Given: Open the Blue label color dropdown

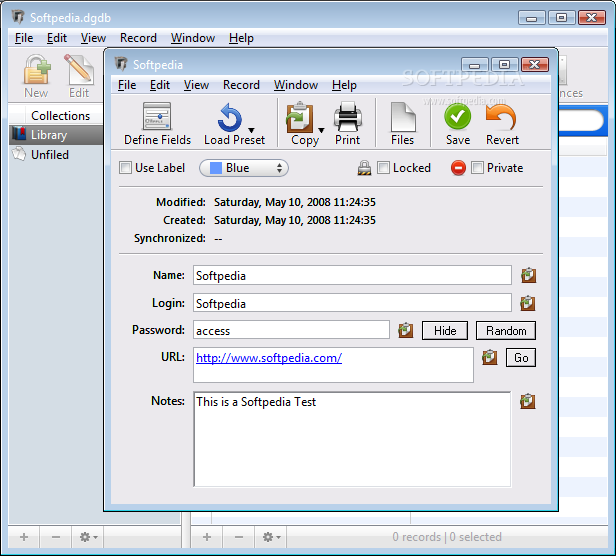Looking at the screenshot, I should point(244,168).
